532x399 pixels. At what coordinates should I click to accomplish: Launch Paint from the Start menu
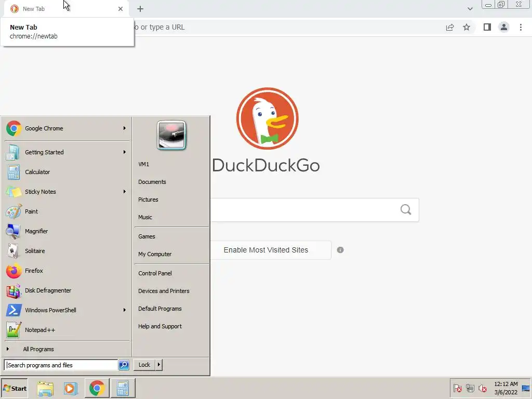click(66, 211)
